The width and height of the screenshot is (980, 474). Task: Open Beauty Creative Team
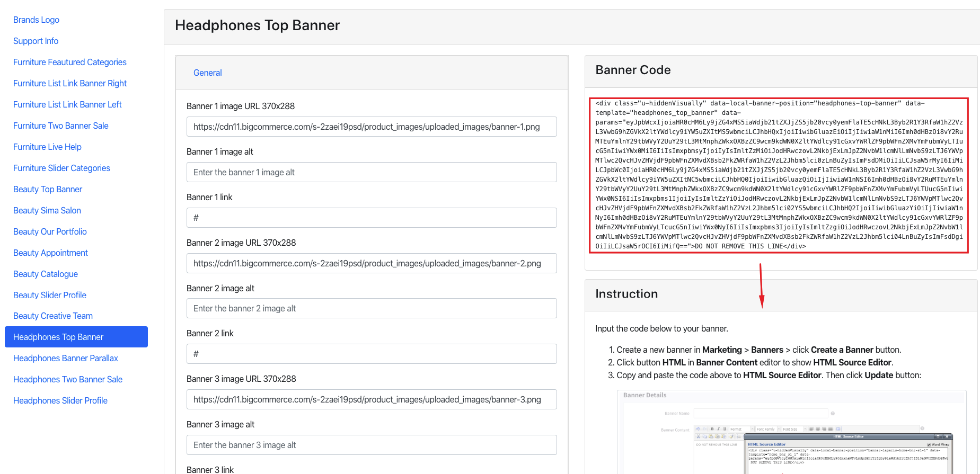(53, 316)
